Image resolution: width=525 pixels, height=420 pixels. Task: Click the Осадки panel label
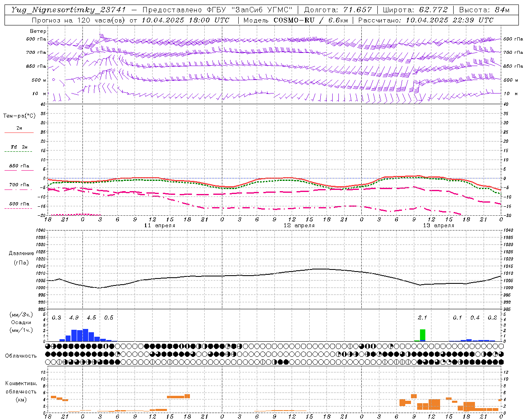click(21, 322)
